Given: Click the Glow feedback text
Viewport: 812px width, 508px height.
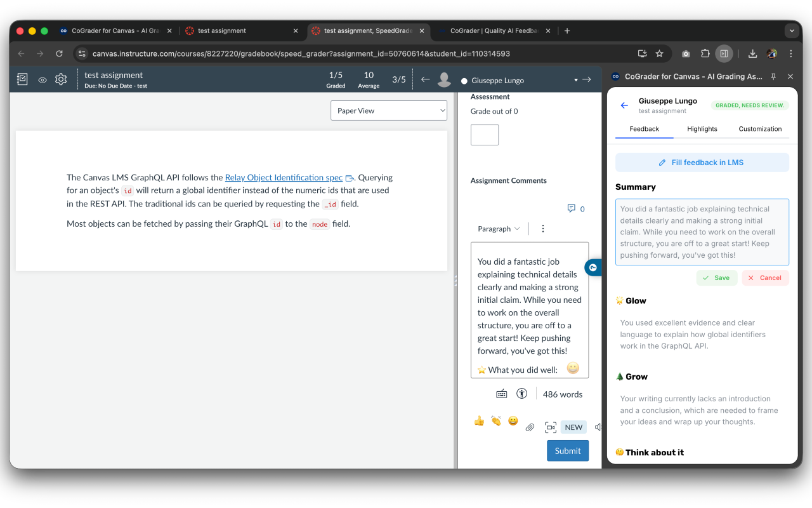Looking at the screenshot, I should point(693,335).
